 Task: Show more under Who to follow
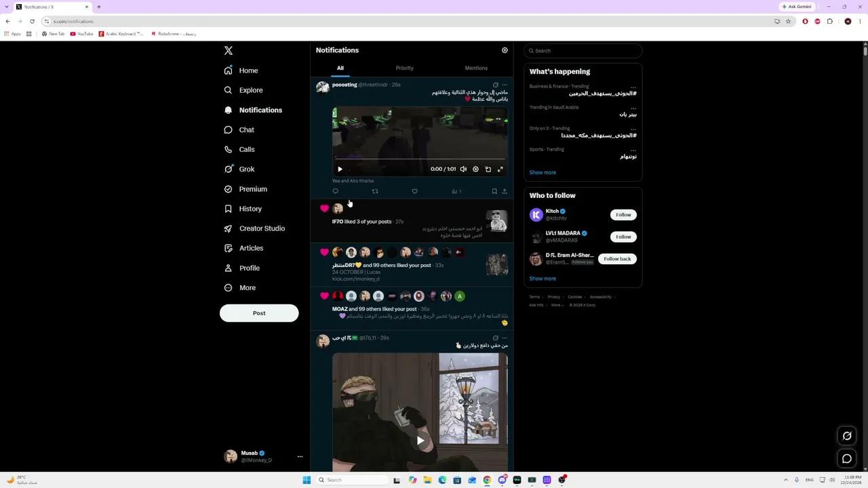(x=542, y=279)
